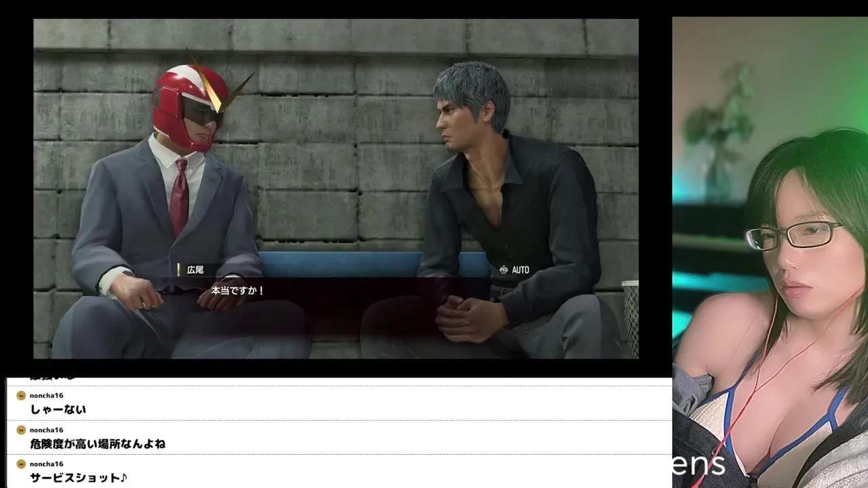868x488 pixels.
Task: Select chat message サービスショット♪
Action: pyautogui.click(x=79, y=478)
